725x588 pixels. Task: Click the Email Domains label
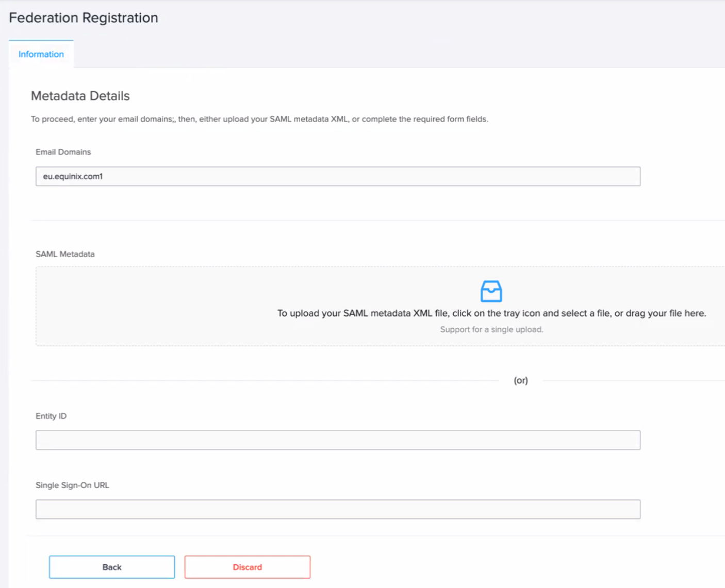(63, 152)
